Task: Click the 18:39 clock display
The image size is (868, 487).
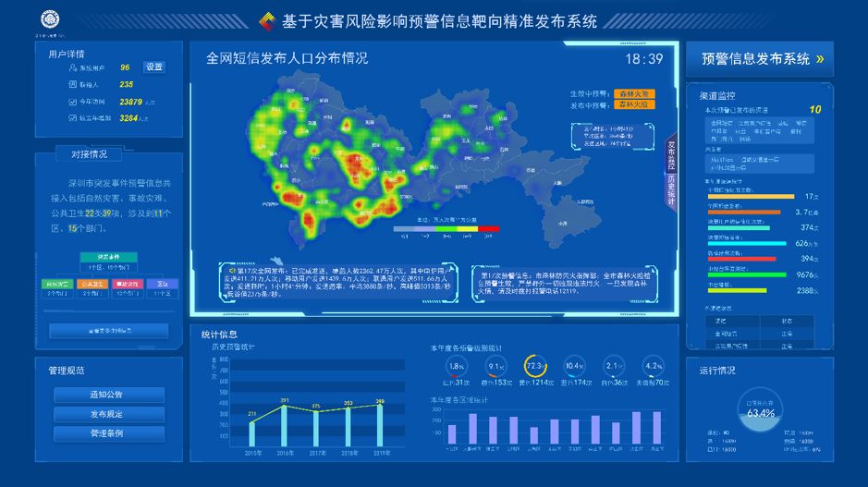Action: pos(643,58)
